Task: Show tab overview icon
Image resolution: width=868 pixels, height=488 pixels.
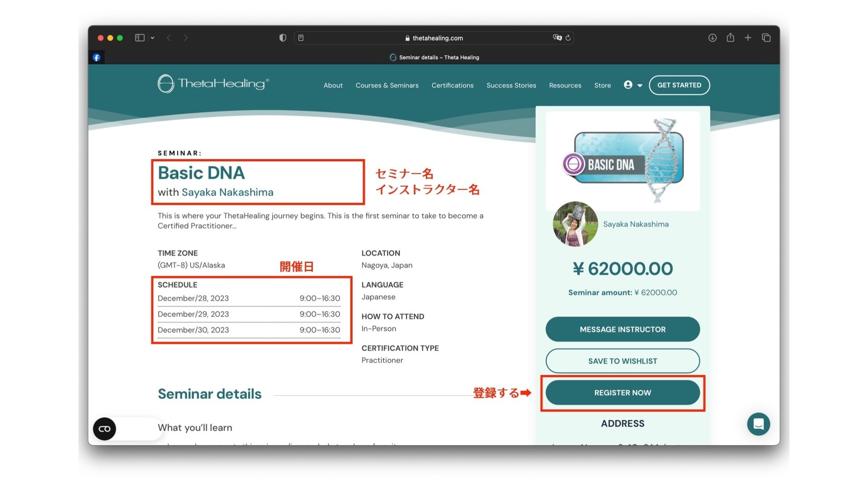Action: (x=766, y=38)
